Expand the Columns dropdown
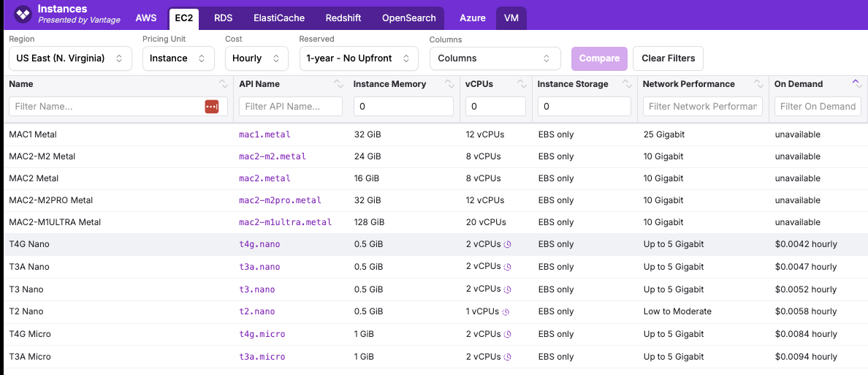868x375 pixels. click(495, 58)
